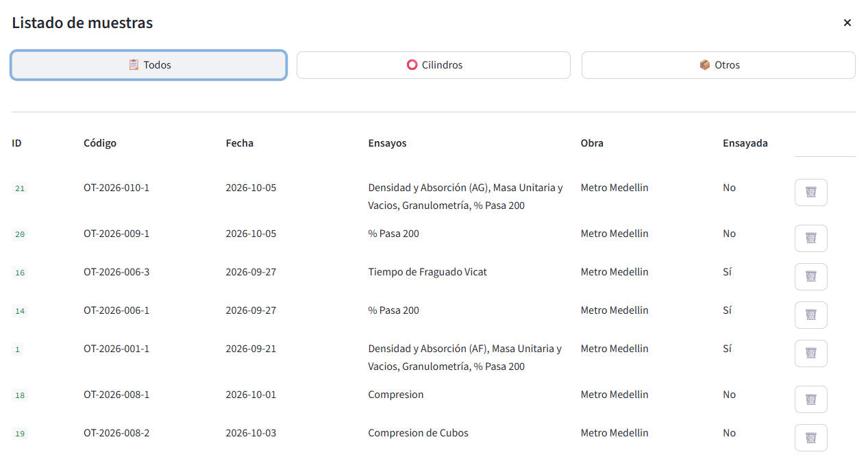Click the 'Compresion' test cell for OT-2026-008-1
This screenshot has width=868, height=459.
coord(396,395)
